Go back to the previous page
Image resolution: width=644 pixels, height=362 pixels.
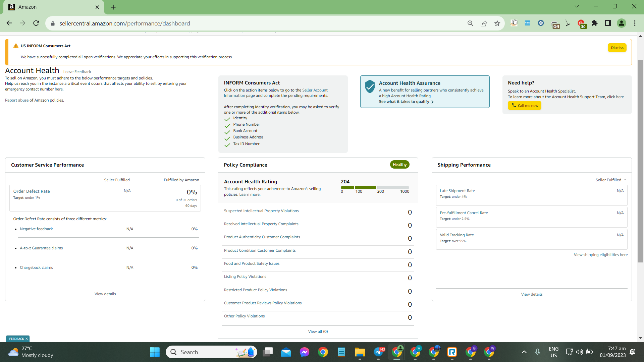9,23
